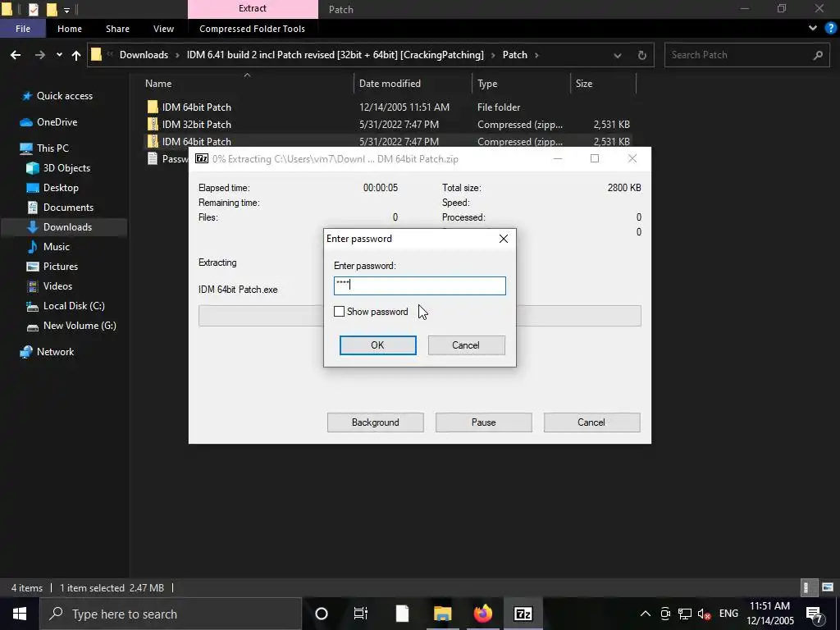Open the Home ribbon tab
This screenshot has width=840, height=630.
click(70, 29)
